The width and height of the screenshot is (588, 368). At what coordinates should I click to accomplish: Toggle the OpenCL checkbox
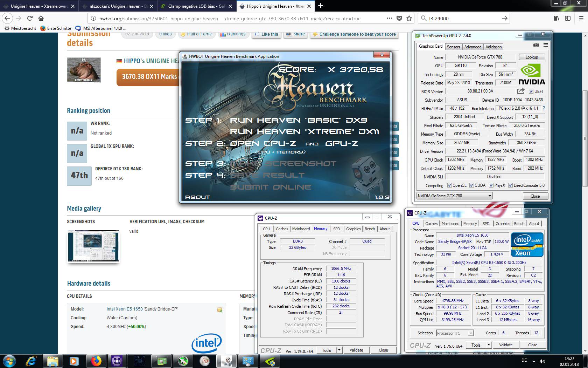tap(449, 185)
